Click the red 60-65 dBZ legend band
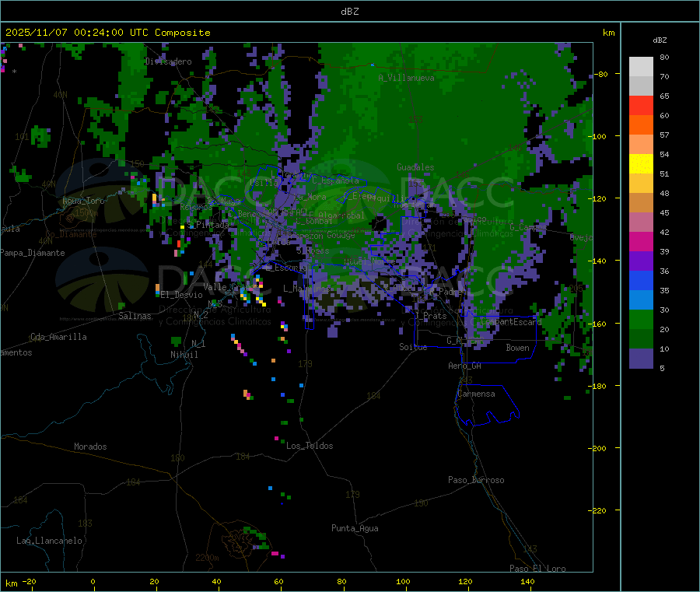 [x=641, y=105]
